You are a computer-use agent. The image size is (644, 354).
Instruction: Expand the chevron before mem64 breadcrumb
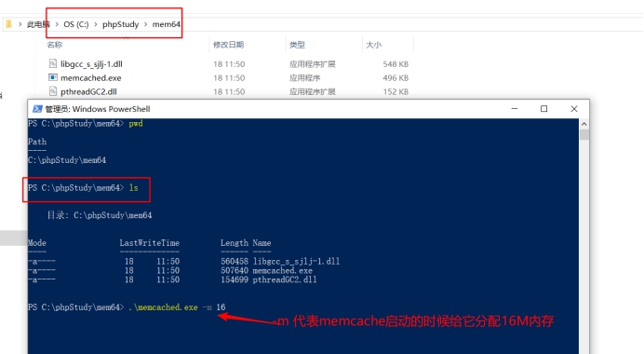pos(145,24)
